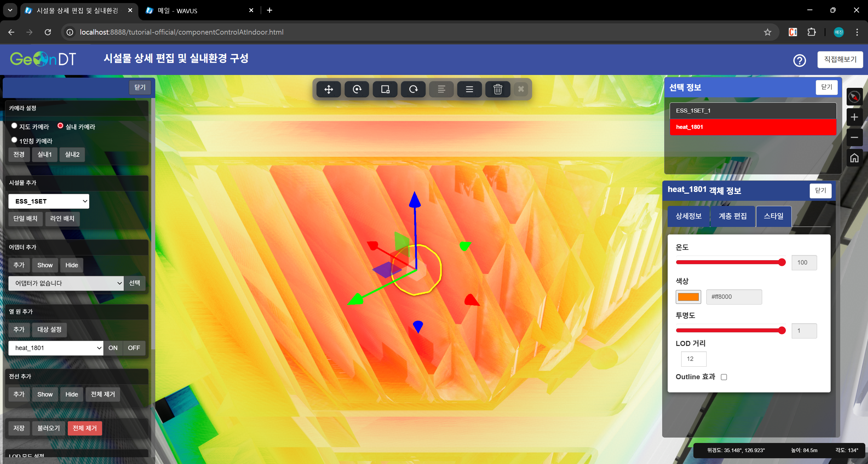
Task: Zoom in with the plus map control
Action: tap(854, 117)
